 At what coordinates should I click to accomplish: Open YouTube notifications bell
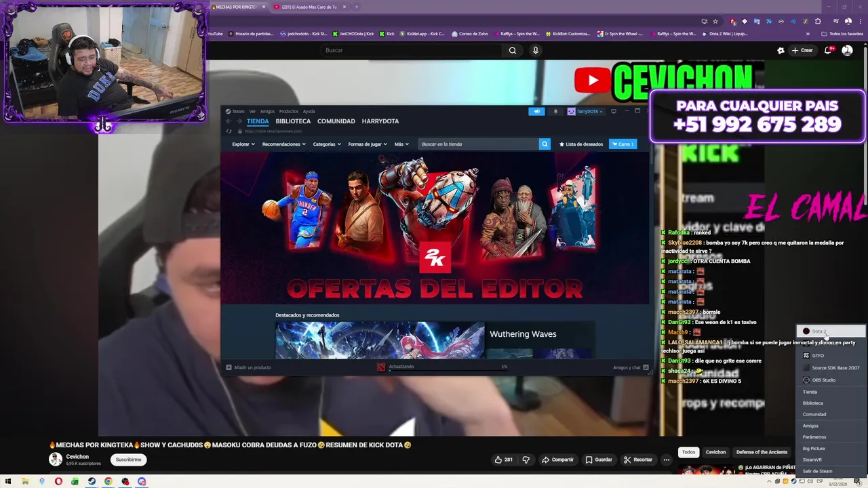(829, 50)
